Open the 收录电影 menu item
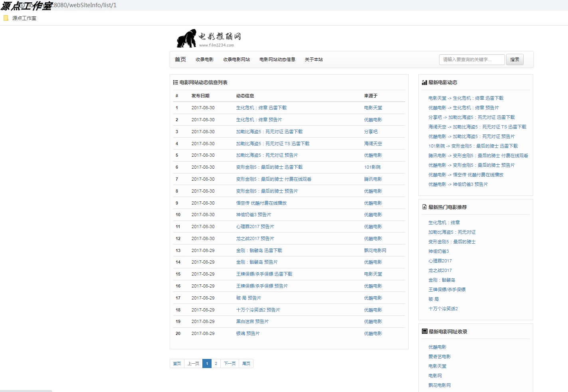Screen dimensions: 568x392 [204, 59]
